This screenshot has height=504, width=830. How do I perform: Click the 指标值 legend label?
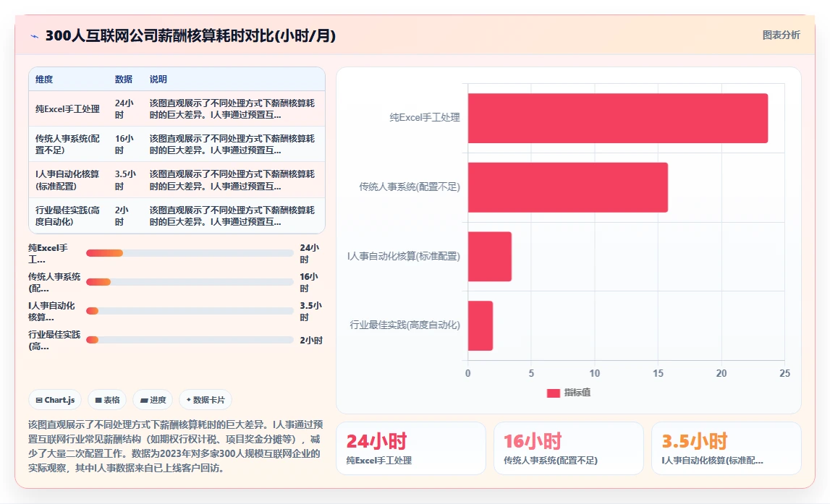(577, 393)
